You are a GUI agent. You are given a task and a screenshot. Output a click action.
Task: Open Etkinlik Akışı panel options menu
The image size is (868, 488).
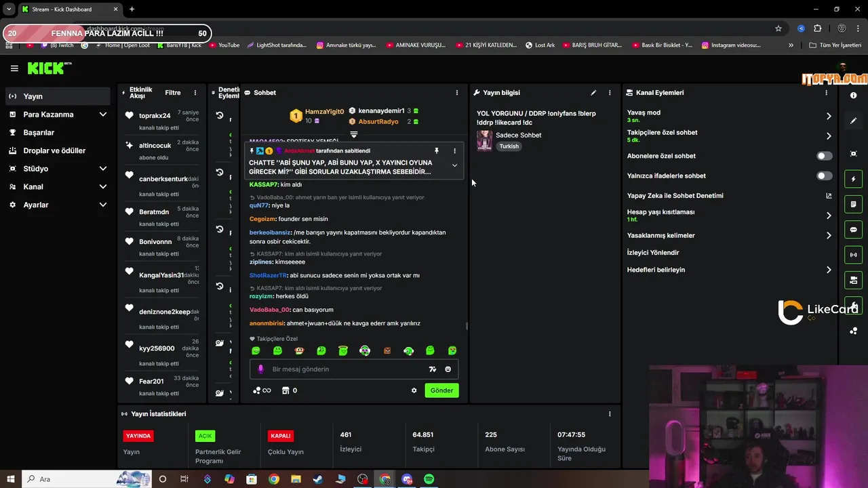(195, 93)
